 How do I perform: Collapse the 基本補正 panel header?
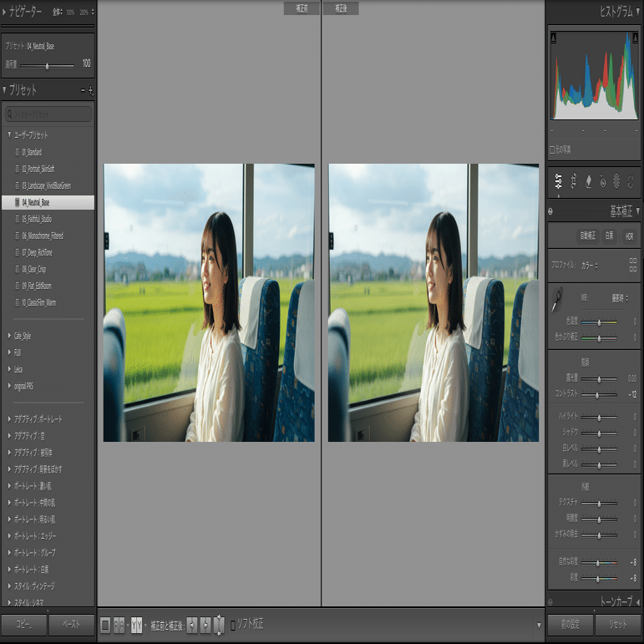(x=638, y=211)
